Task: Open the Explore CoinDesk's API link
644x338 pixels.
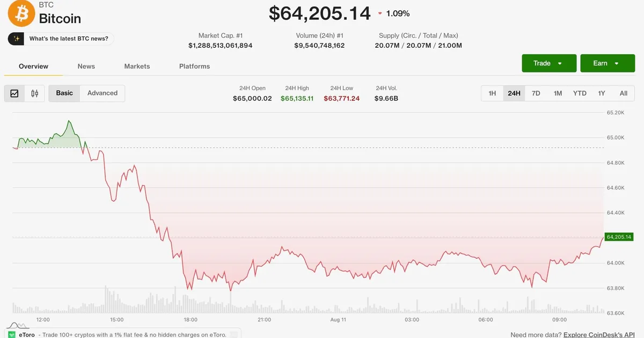Action: [x=599, y=334]
